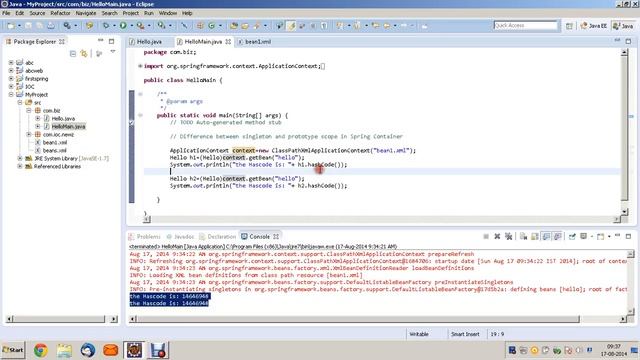Start the Debug launch icon

106,26
